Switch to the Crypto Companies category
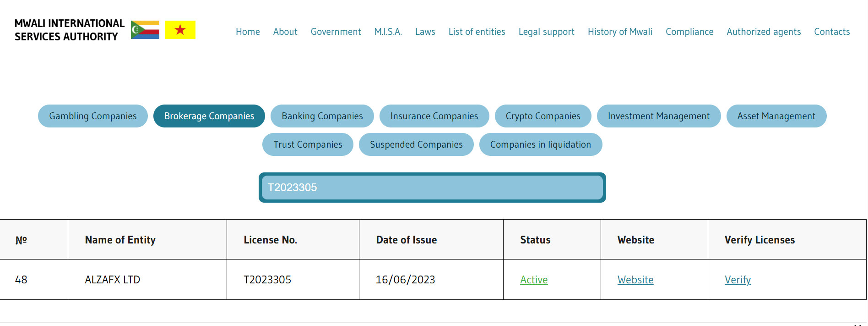The width and height of the screenshot is (868, 326). pyautogui.click(x=543, y=116)
